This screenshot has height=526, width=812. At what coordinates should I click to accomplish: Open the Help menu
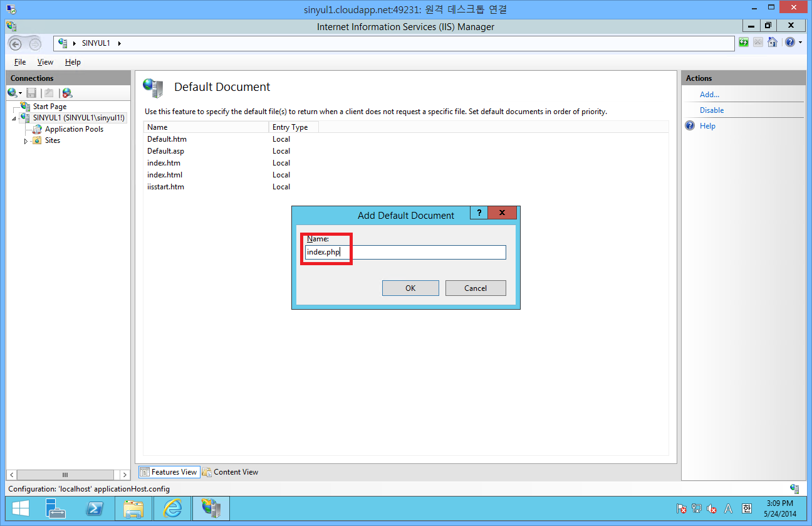[x=73, y=62]
